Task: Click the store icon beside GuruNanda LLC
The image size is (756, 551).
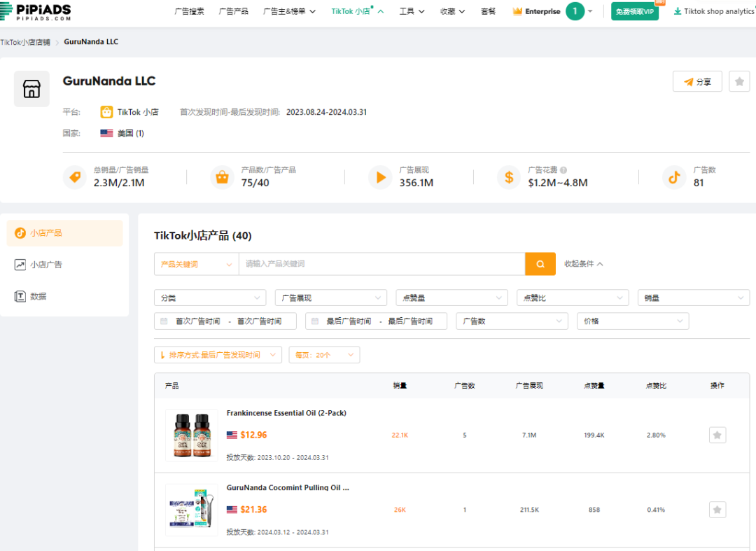Action: (x=31, y=89)
